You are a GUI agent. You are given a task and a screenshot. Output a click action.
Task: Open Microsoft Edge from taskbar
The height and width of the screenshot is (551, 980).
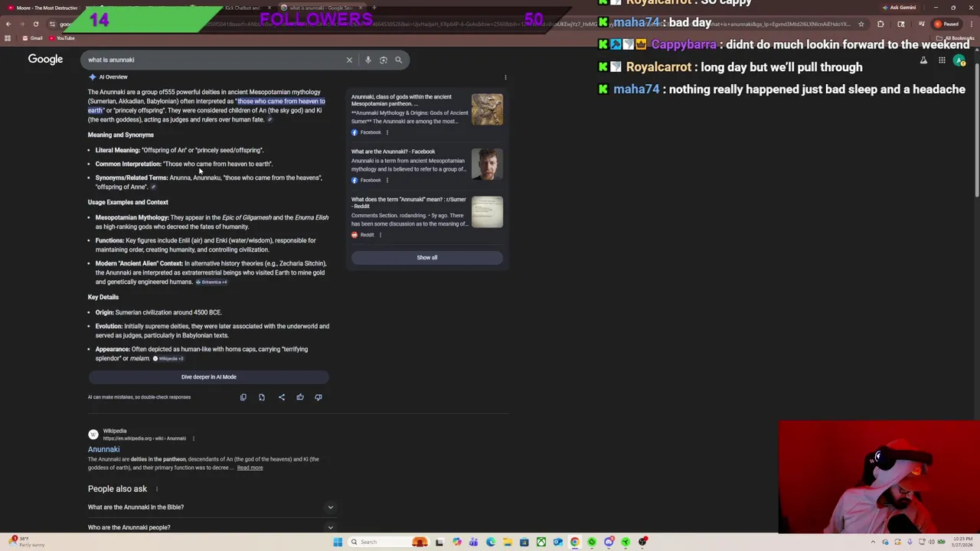point(490,542)
